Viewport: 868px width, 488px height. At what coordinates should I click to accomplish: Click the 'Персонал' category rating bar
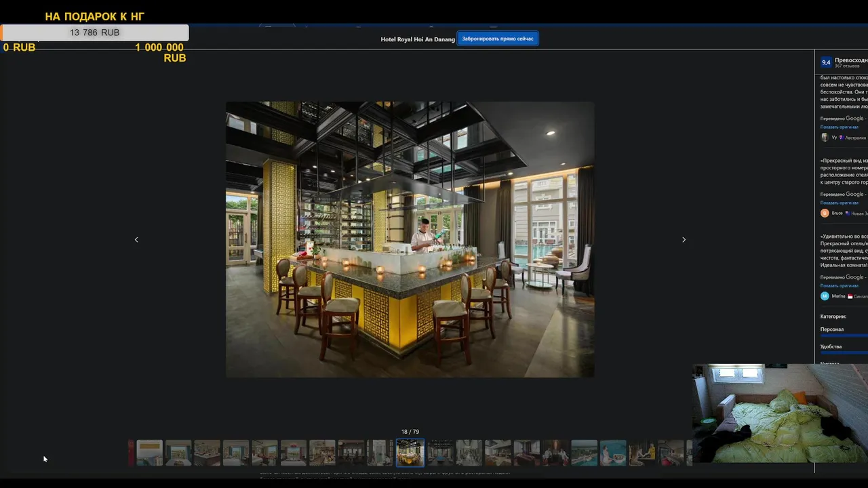pos(844,335)
